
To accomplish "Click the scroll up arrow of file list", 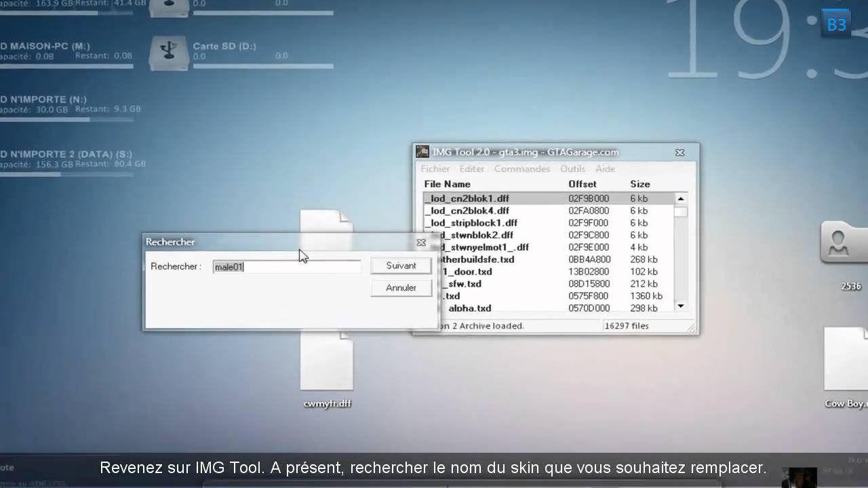I will pyautogui.click(x=681, y=199).
